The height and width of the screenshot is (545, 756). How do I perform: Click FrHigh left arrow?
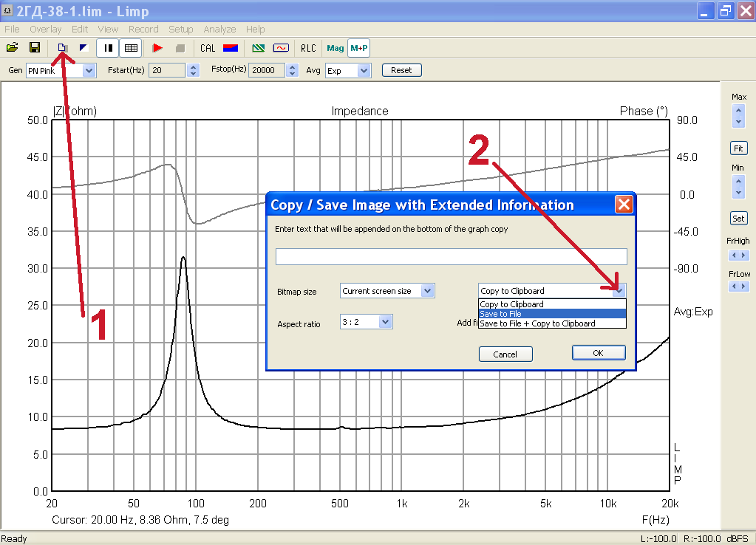[734, 256]
